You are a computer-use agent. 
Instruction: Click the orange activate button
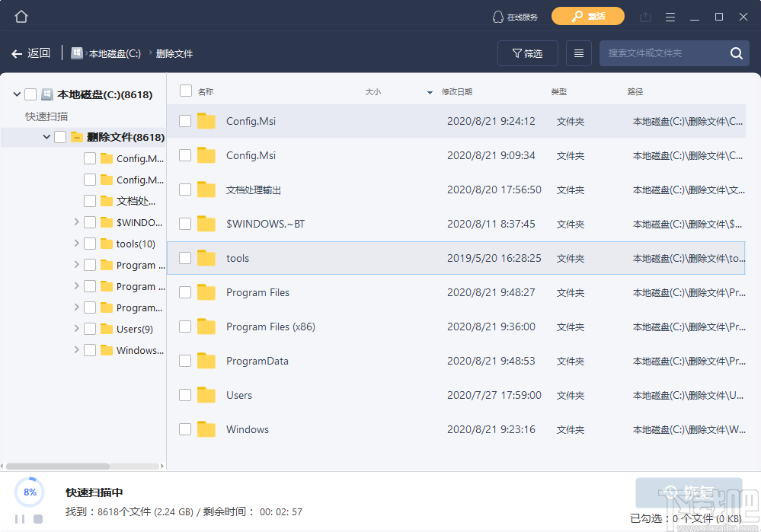coord(588,16)
